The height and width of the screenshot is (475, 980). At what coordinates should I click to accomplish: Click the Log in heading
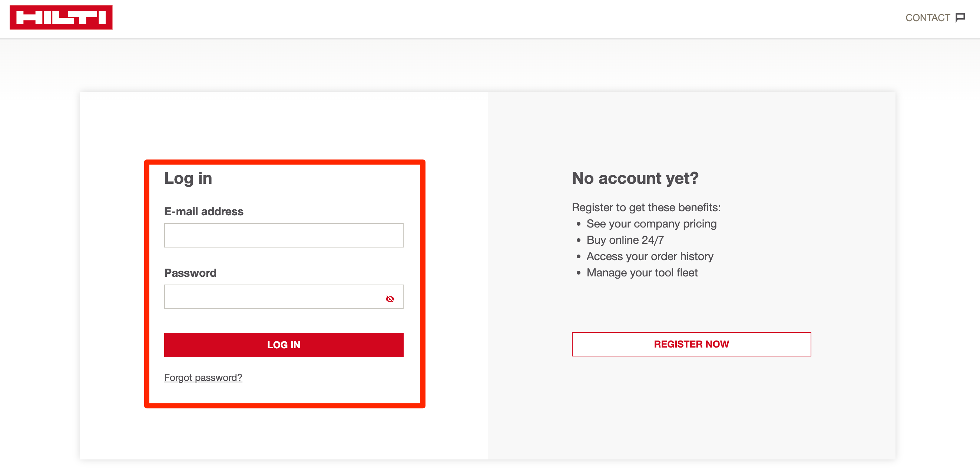tap(188, 178)
